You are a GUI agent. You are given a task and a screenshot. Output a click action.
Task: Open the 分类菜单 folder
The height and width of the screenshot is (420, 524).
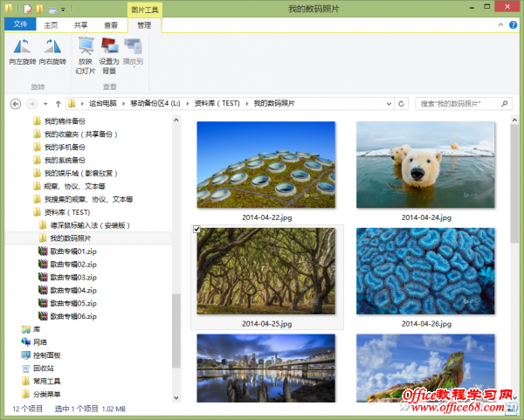tap(41, 395)
